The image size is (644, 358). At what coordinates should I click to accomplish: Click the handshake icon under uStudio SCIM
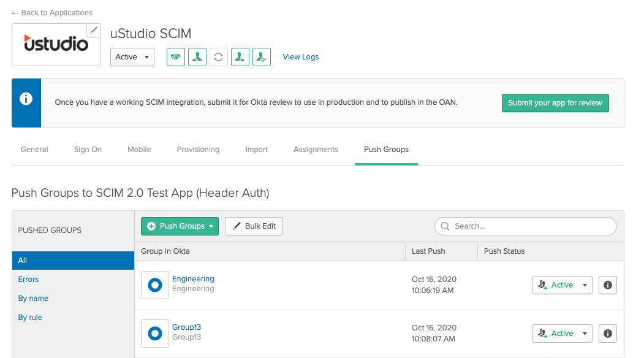click(176, 57)
